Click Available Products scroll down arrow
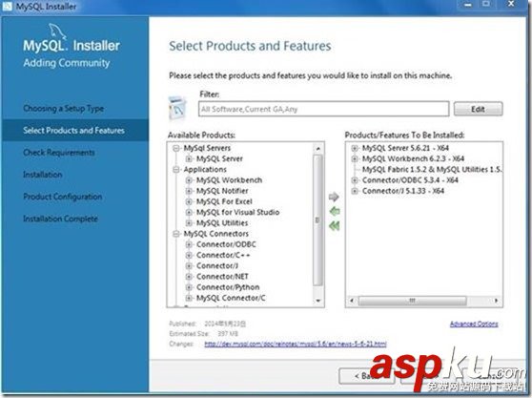The image size is (532, 398). (x=317, y=301)
